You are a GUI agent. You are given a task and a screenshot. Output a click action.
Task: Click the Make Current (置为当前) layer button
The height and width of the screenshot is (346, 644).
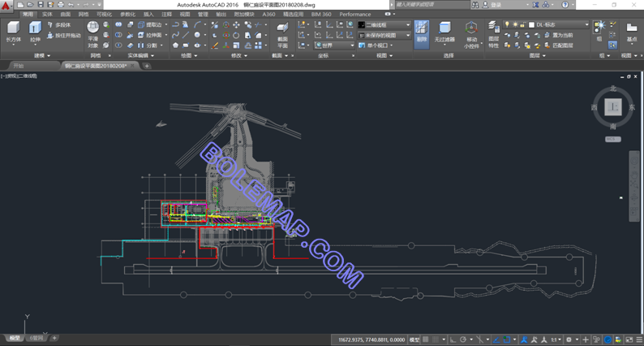point(559,35)
